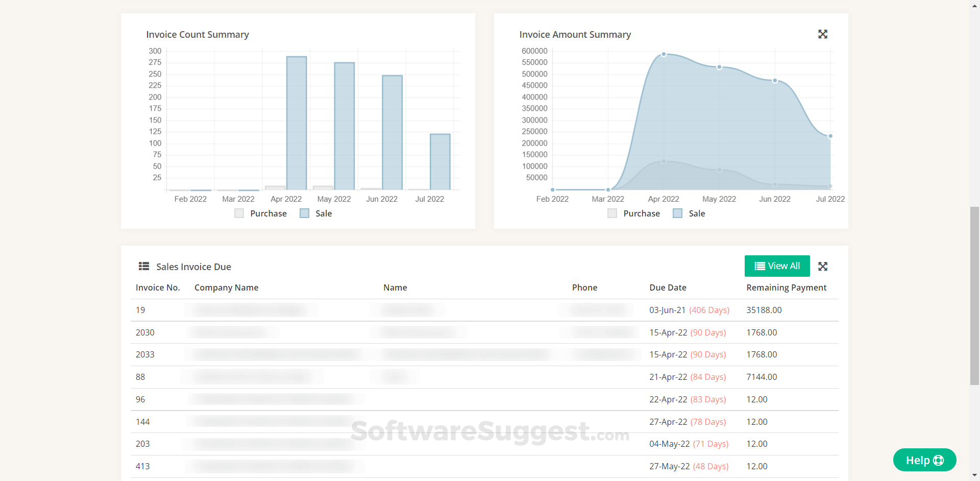Open the Help chat widget
980x481 pixels.
coord(924,460)
